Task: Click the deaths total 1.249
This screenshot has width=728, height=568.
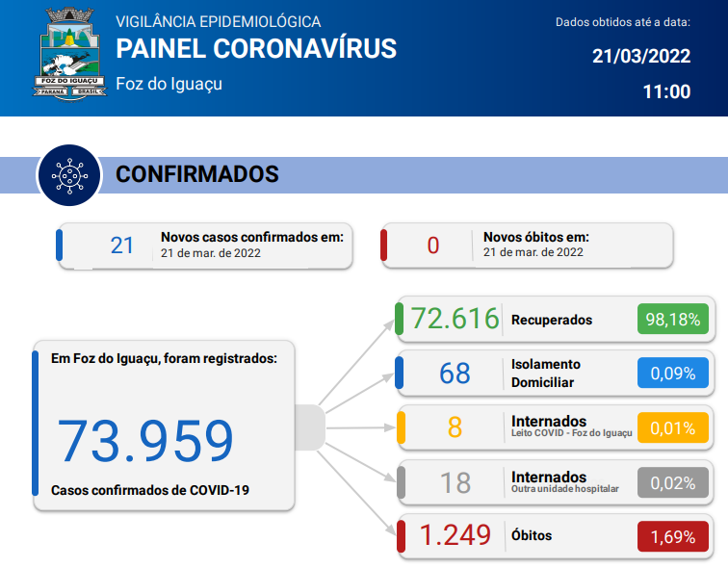Action: point(455,535)
